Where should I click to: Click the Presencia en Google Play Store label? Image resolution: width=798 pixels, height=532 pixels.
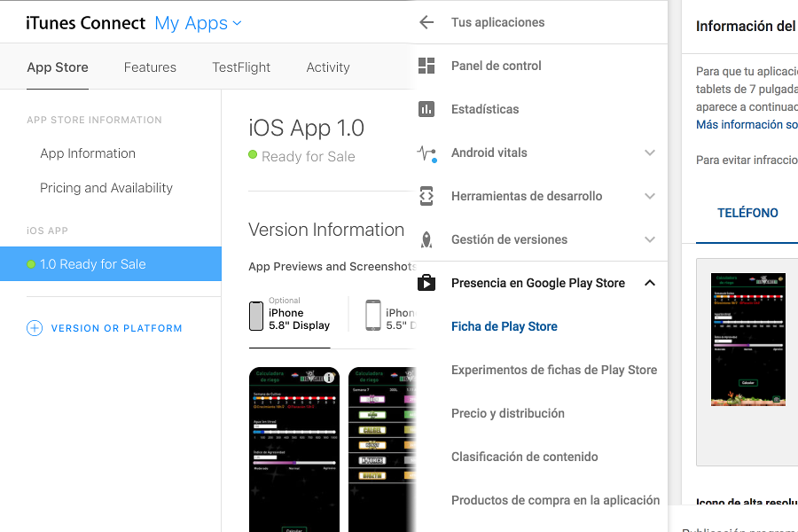pyautogui.click(x=538, y=283)
